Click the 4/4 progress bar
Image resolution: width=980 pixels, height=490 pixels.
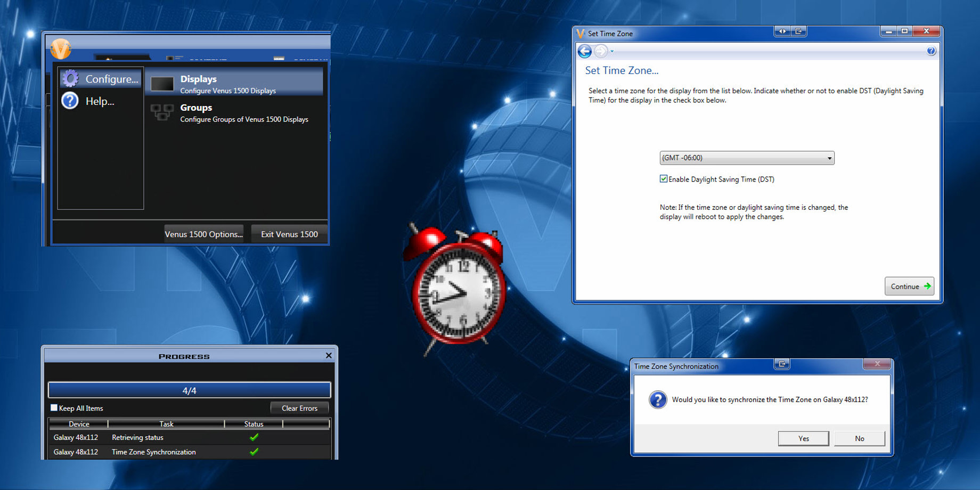[189, 390]
